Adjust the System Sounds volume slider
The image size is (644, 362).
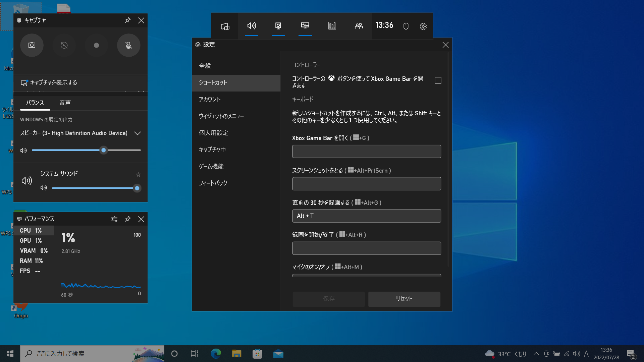[96, 188]
